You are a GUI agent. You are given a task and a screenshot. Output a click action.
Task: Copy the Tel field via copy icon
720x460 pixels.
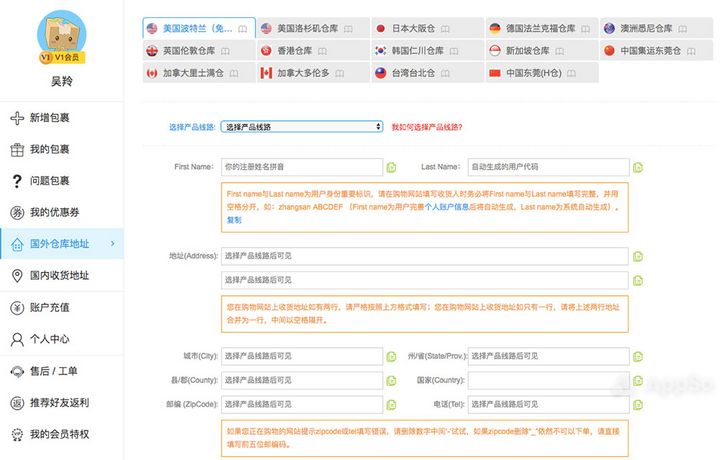[638, 405]
